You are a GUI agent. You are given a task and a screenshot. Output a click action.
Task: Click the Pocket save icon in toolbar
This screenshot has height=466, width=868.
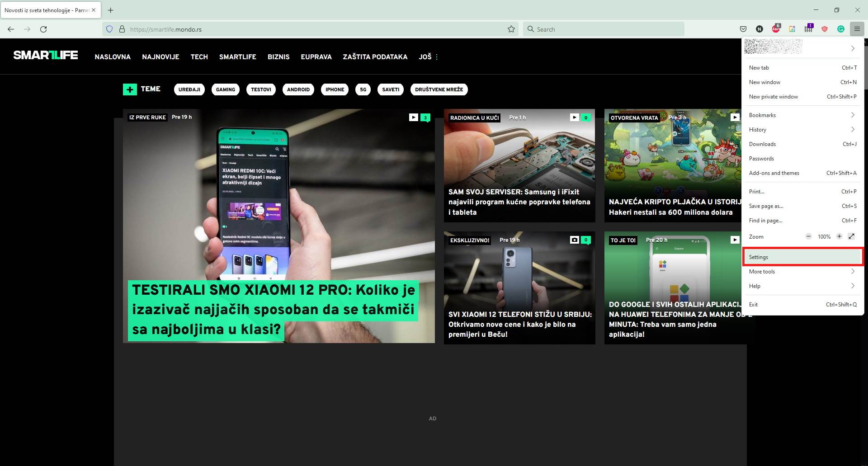(x=743, y=29)
